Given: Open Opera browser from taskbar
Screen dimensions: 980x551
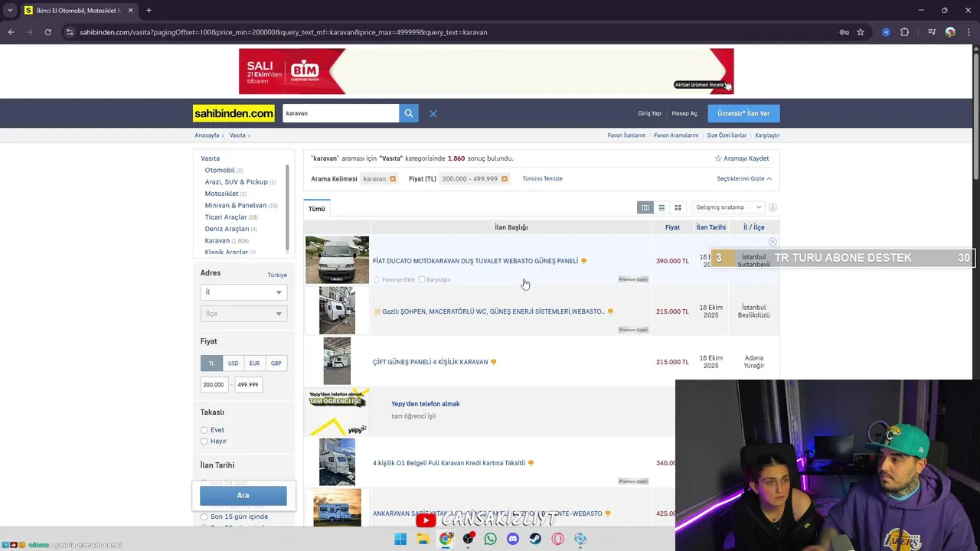Looking at the screenshot, I should click(x=557, y=539).
